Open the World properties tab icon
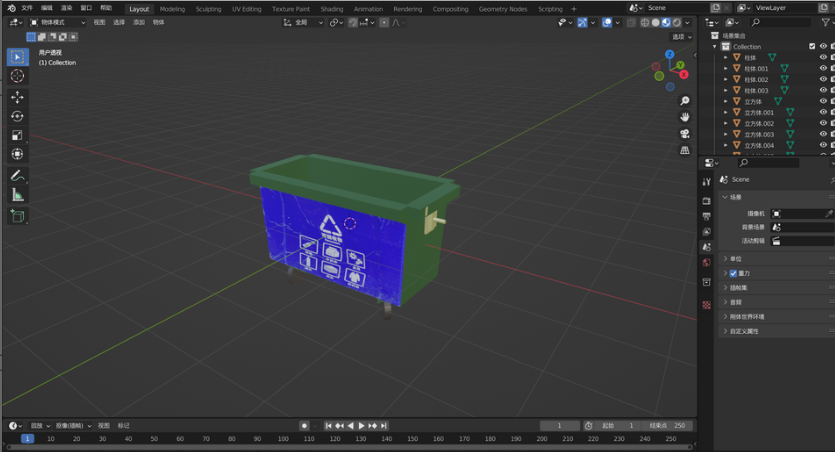 pyautogui.click(x=707, y=263)
